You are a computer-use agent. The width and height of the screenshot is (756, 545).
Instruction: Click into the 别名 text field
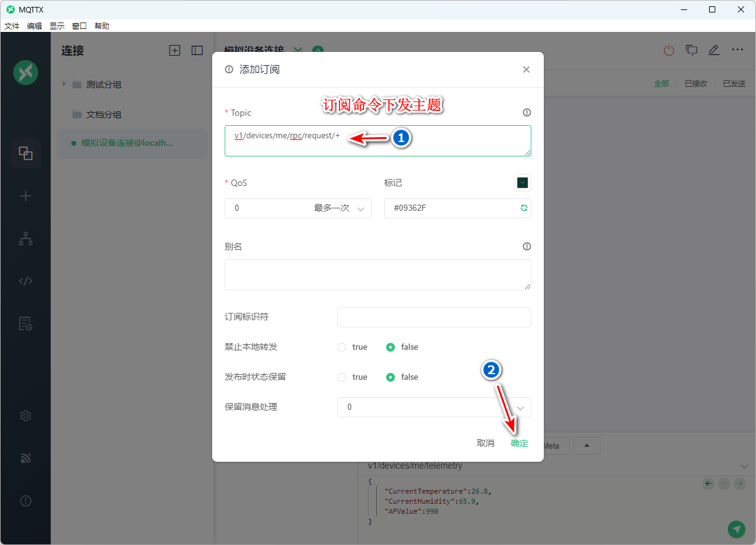point(377,275)
